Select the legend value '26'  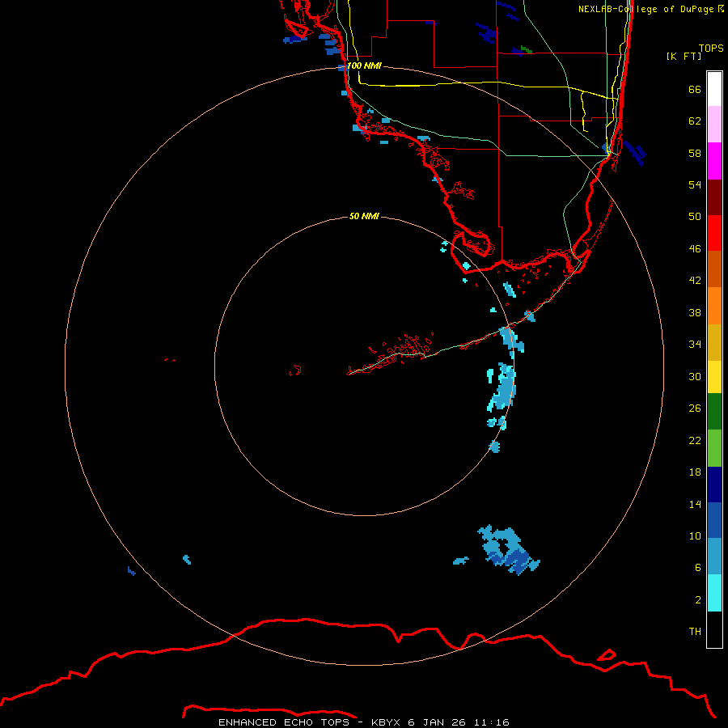[695, 408]
